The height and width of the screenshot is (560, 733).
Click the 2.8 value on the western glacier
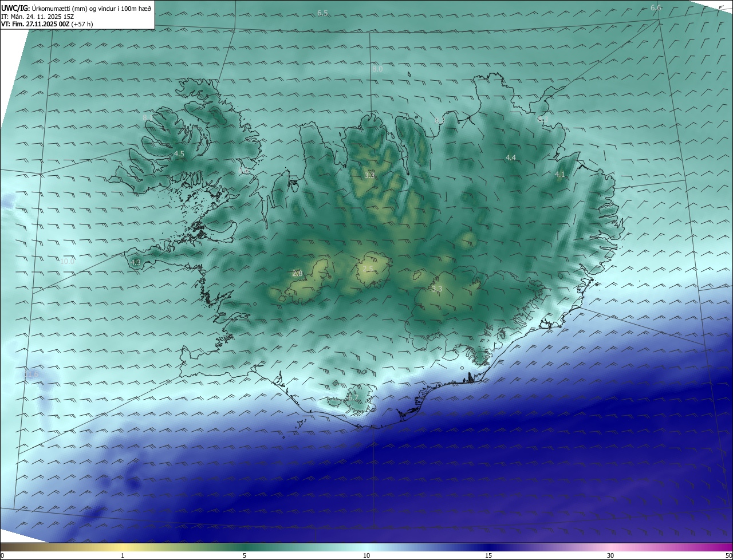point(297,274)
